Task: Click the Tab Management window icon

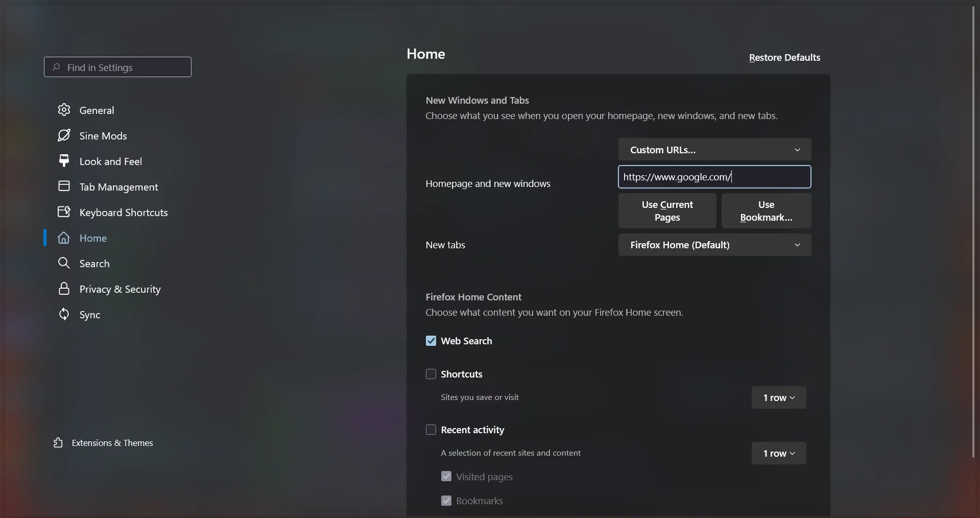Action: click(64, 186)
